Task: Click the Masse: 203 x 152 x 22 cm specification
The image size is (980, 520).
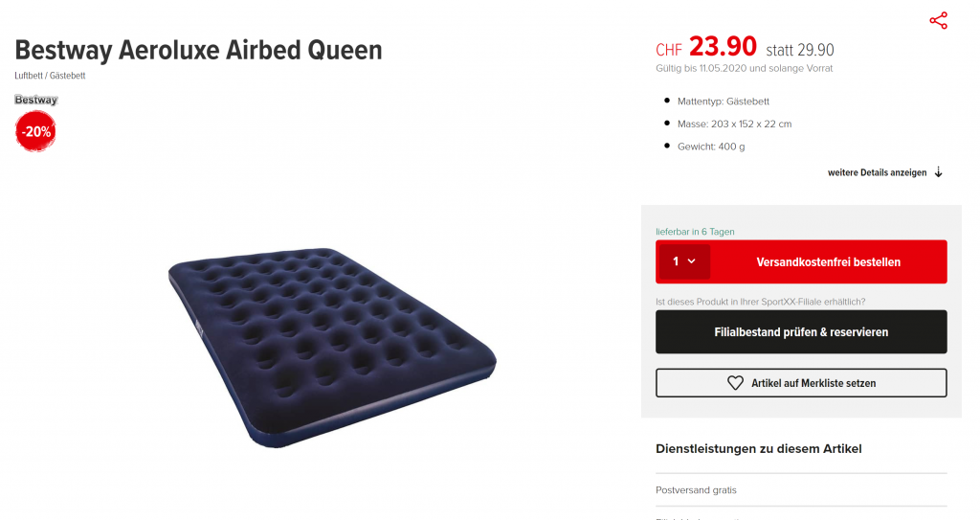Action: tap(734, 124)
